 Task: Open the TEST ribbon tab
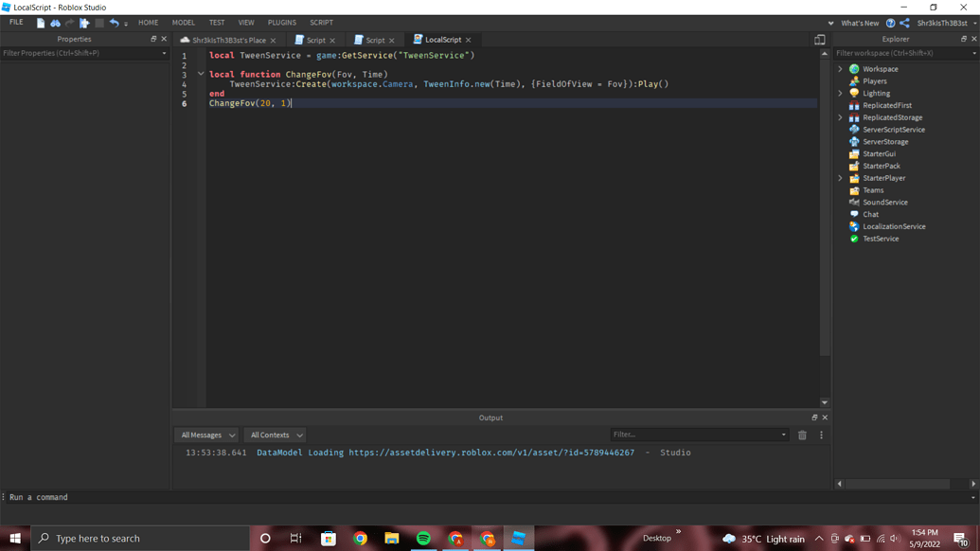tap(217, 23)
